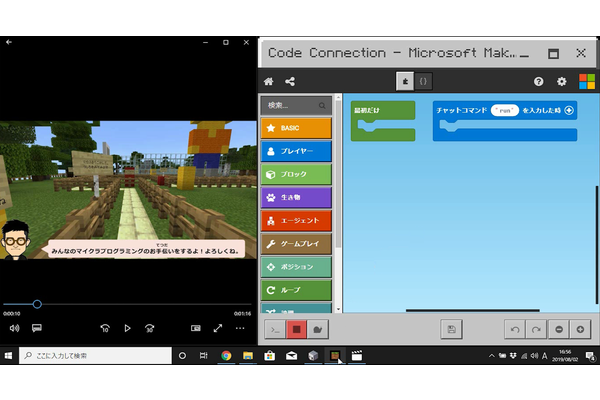The image size is (600, 400).
Task: Open the ポジション block category
Action: (296, 267)
